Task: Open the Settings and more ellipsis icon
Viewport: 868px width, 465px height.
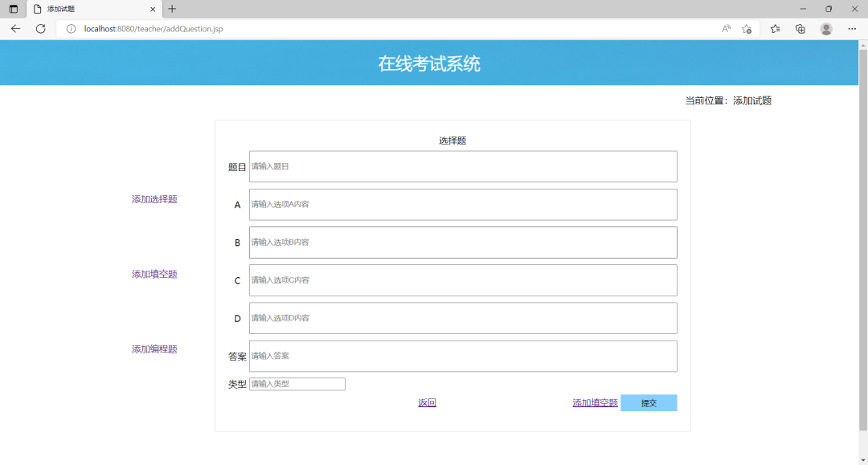Action: pos(852,28)
